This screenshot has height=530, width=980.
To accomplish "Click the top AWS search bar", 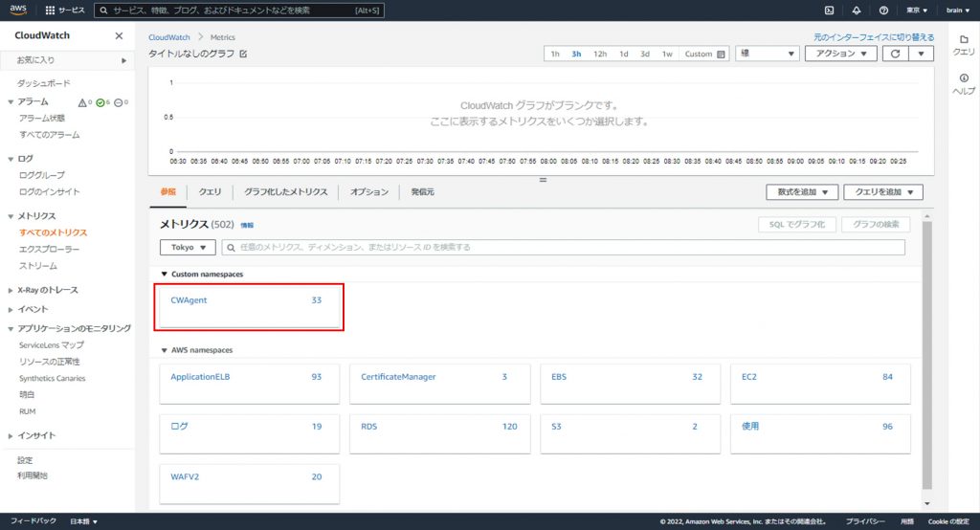I will coord(238,11).
